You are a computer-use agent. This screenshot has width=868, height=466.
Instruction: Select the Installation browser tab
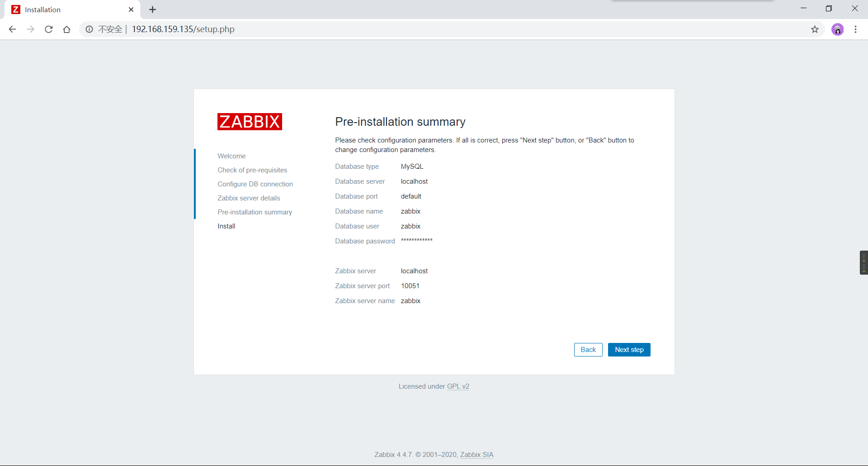72,10
